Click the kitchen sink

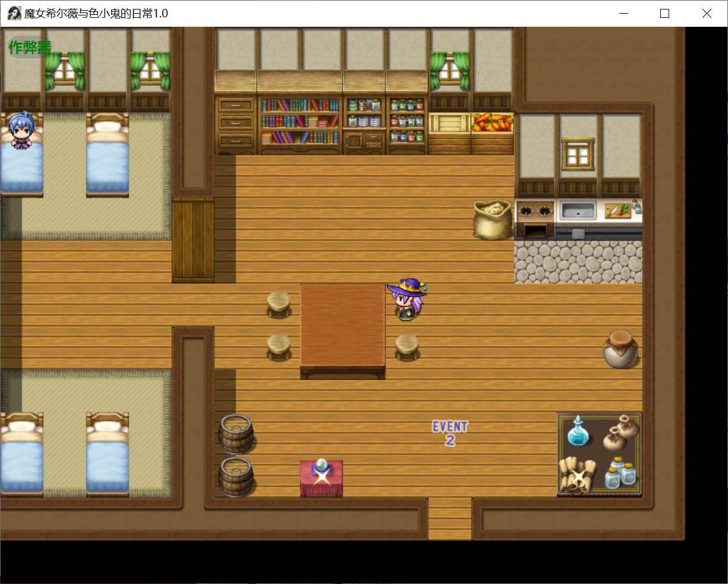tap(578, 211)
